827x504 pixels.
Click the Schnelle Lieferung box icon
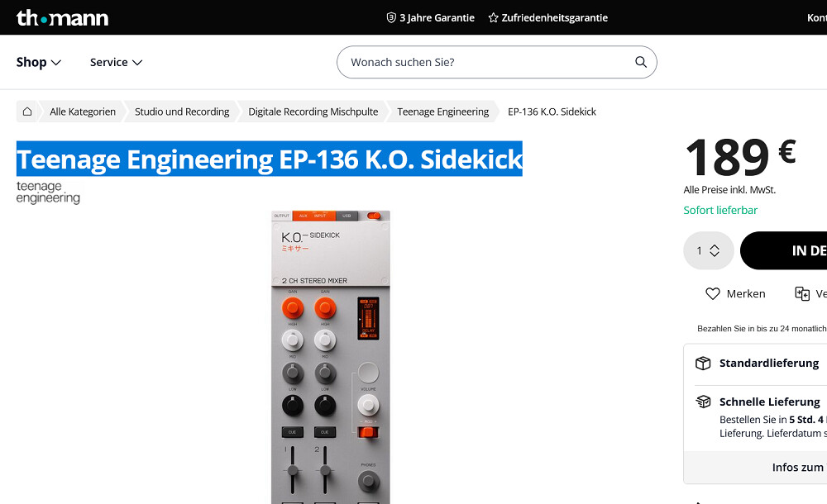click(703, 402)
